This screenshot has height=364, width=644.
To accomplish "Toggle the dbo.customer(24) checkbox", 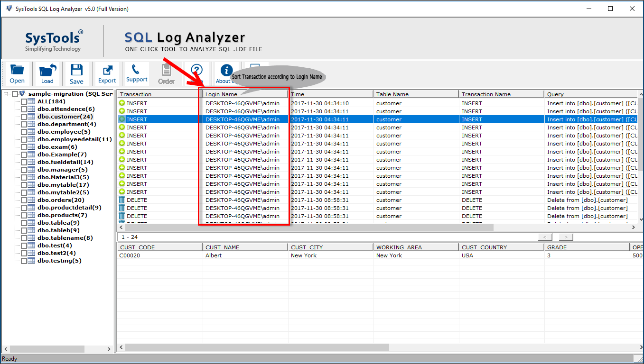I will coord(24,117).
